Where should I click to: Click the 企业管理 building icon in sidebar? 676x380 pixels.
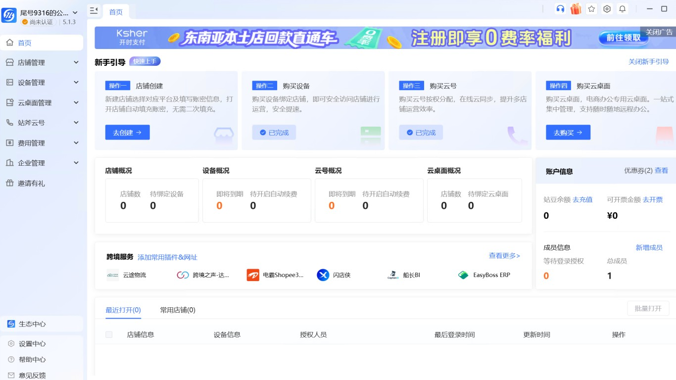coord(9,163)
